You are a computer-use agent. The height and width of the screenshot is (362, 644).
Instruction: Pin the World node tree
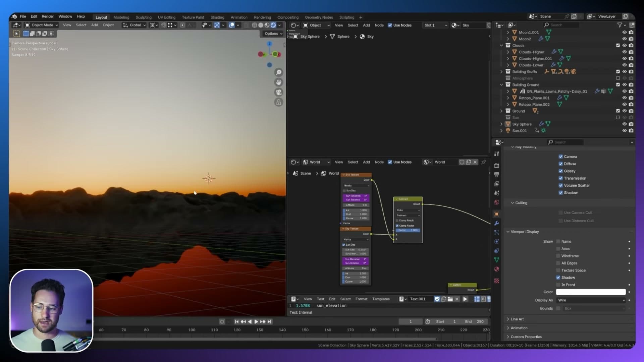point(483,162)
